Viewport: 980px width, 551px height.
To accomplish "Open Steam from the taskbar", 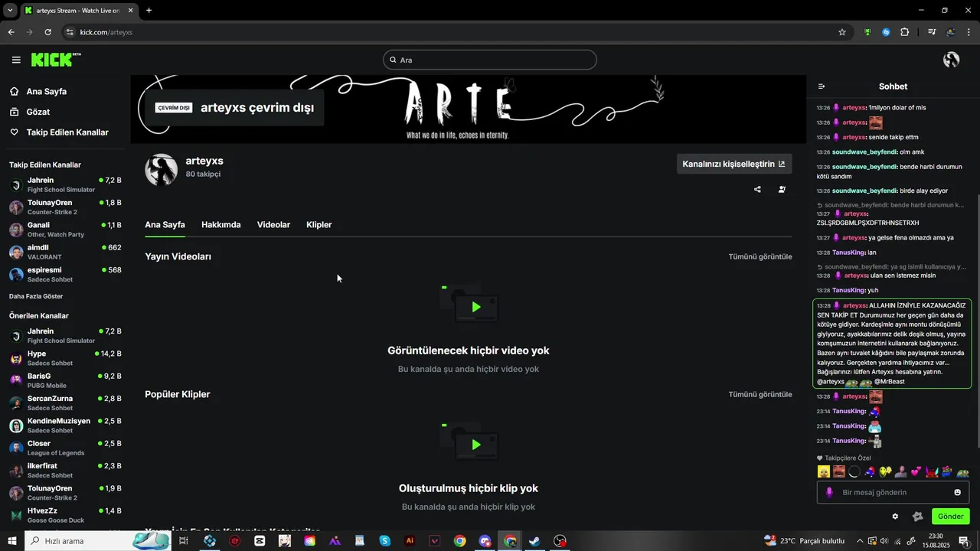I will tap(534, 541).
